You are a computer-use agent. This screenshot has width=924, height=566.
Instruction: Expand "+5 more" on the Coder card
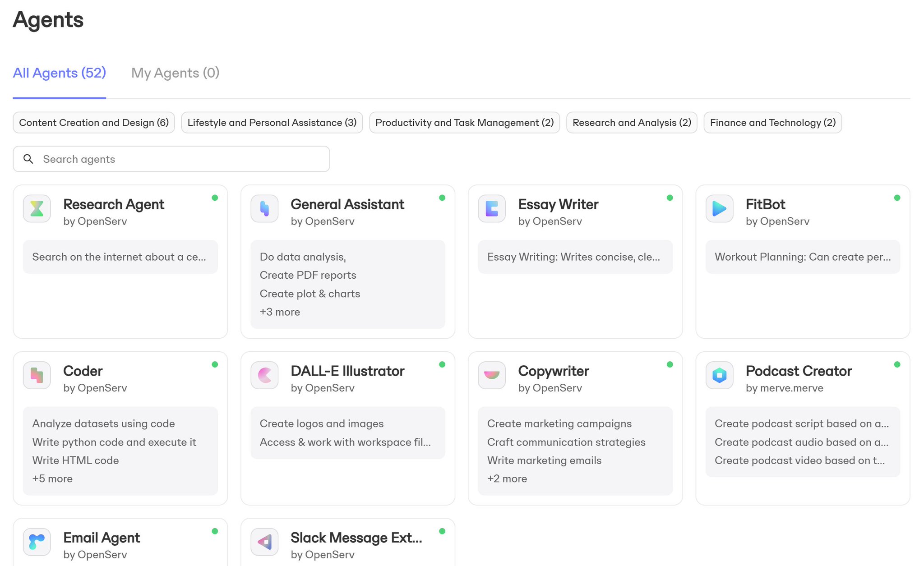(x=52, y=479)
